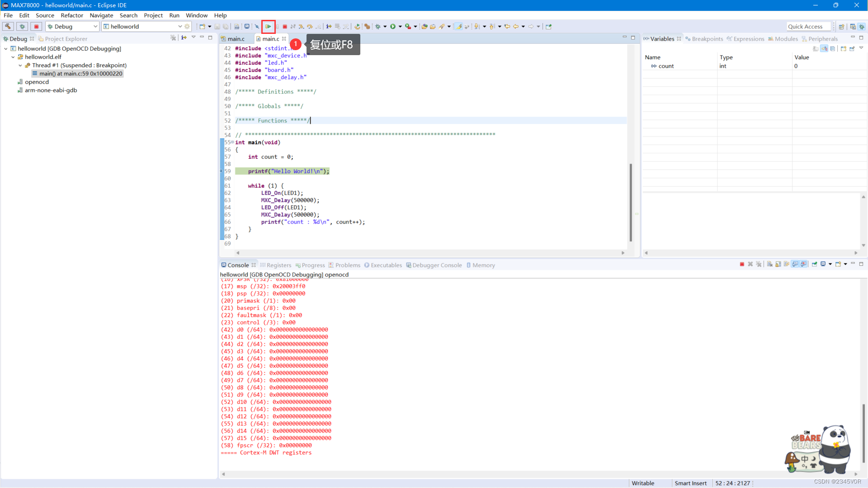
Task: Switch to the C/C++ perspective icon
Action: click(x=853, y=27)
